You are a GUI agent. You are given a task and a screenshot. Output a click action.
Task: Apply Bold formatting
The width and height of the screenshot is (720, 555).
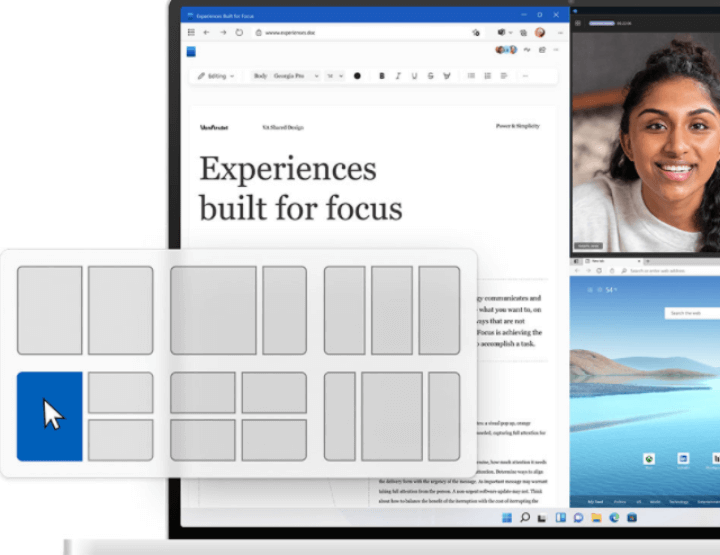pyautogui.click(x=382, y=76)
